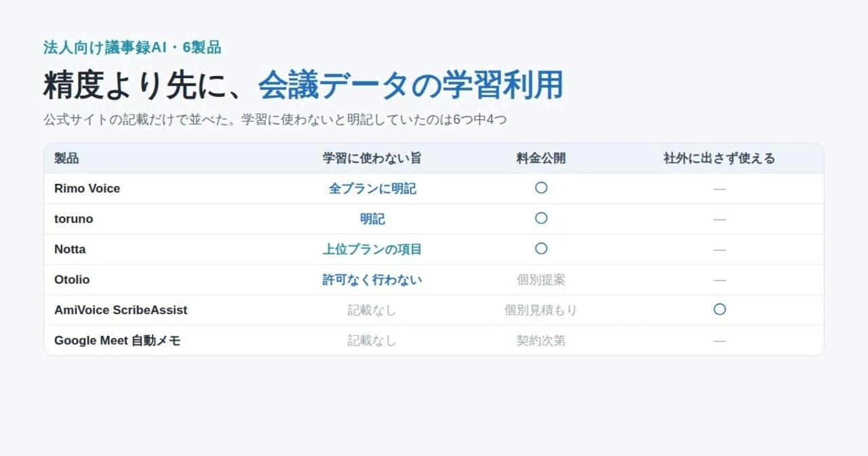Click the Otolio product name
The width and height of the screenshot is (868, 456).
pyautogui.click(x=72, y=280)
